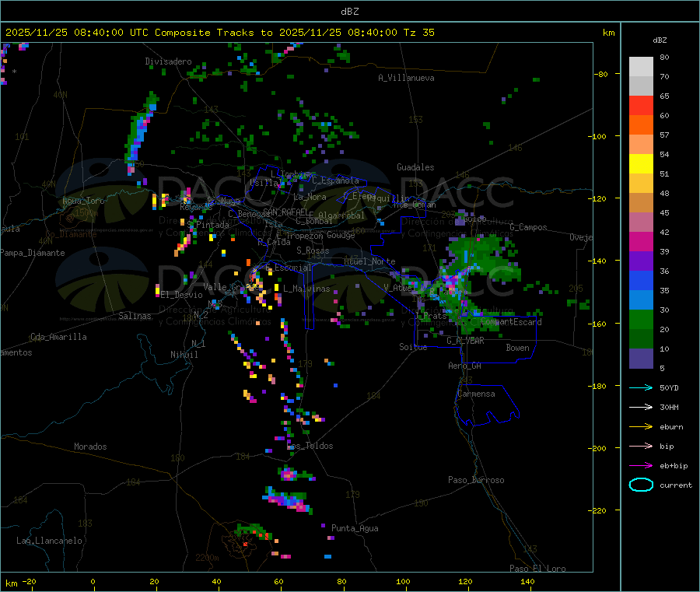Screen dimensions: 700x592
Task: Click the Pampa_Diamante place label
Action: 33,253
